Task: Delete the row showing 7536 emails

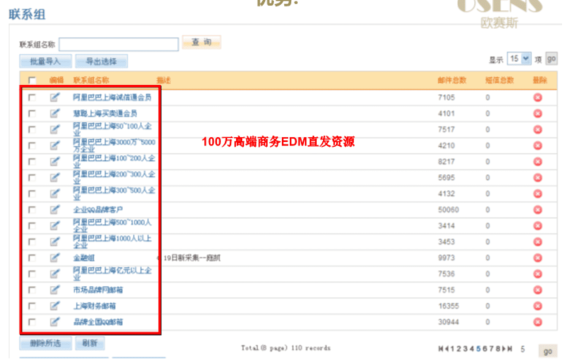Action: (538, 274)
